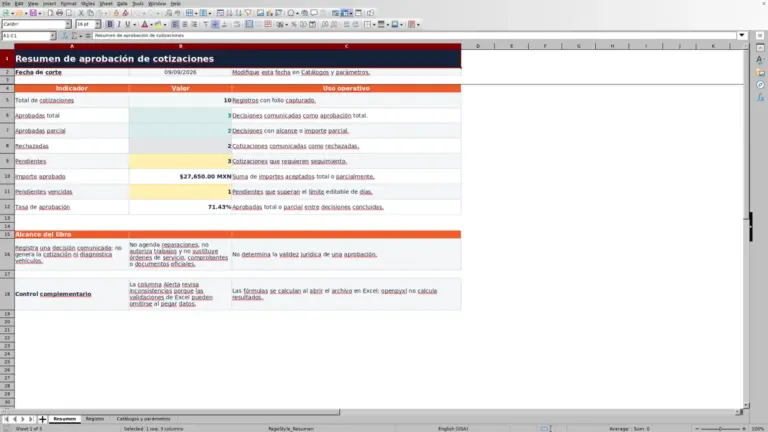Open sidebar Functions fx icon
The height and width of the screenshot is (432, 768).
(760, 97)
